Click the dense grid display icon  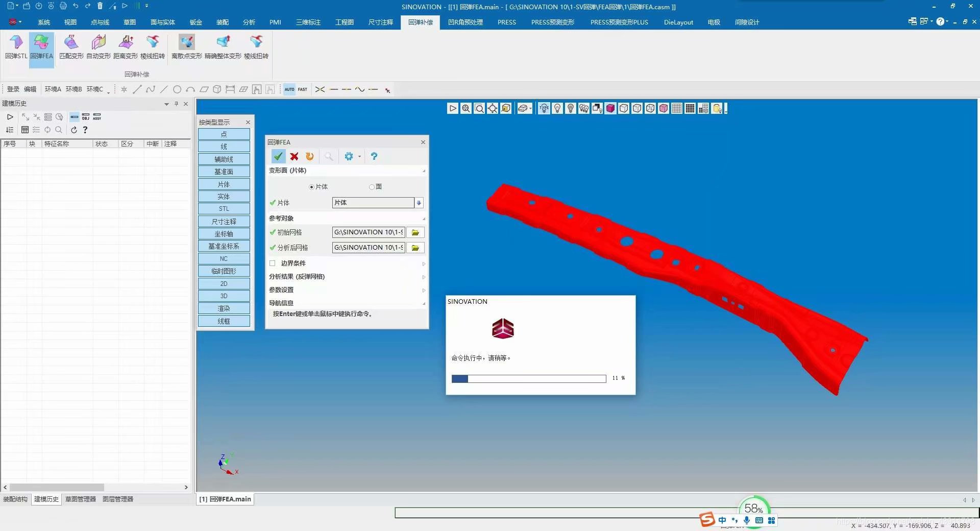[690, 108]
